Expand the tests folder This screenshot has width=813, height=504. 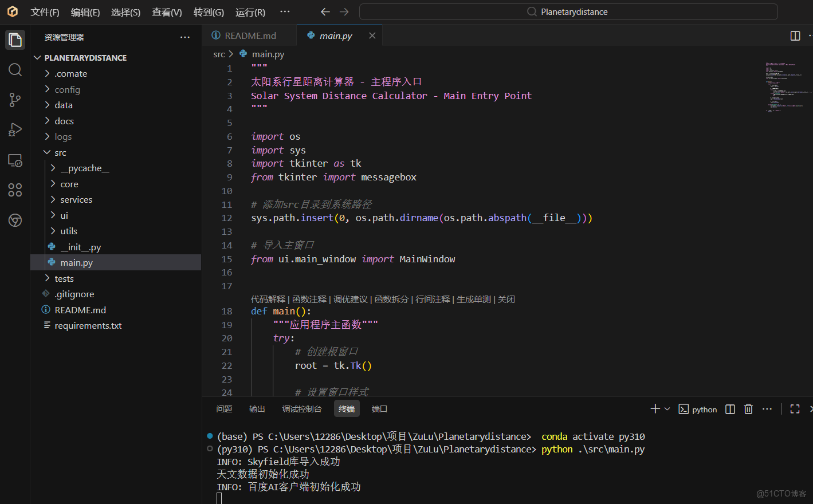click(64, 278)
